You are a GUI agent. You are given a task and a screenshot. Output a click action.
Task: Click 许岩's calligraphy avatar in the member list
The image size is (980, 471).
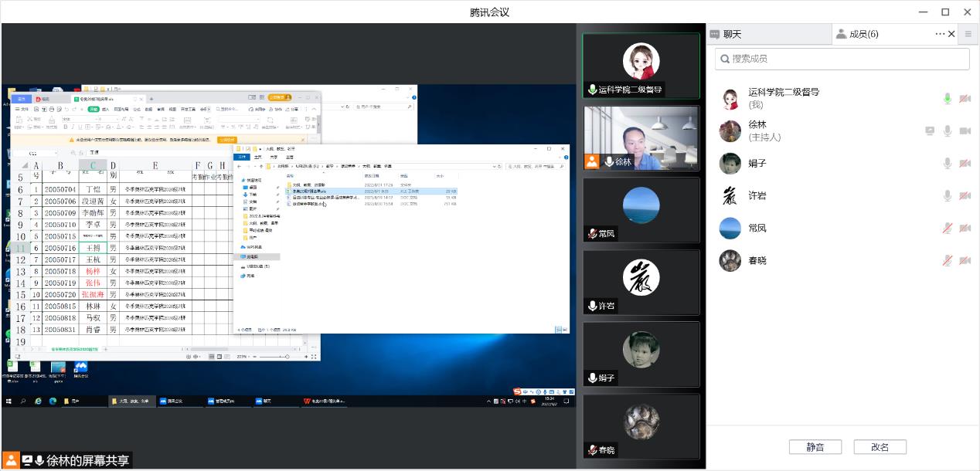pyautogui.click(x=730, y=196)
